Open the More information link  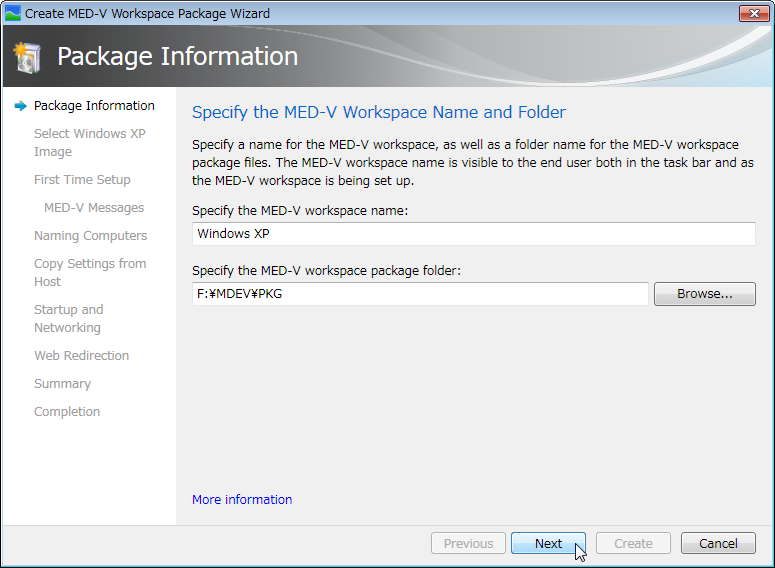tap(242, 499)
